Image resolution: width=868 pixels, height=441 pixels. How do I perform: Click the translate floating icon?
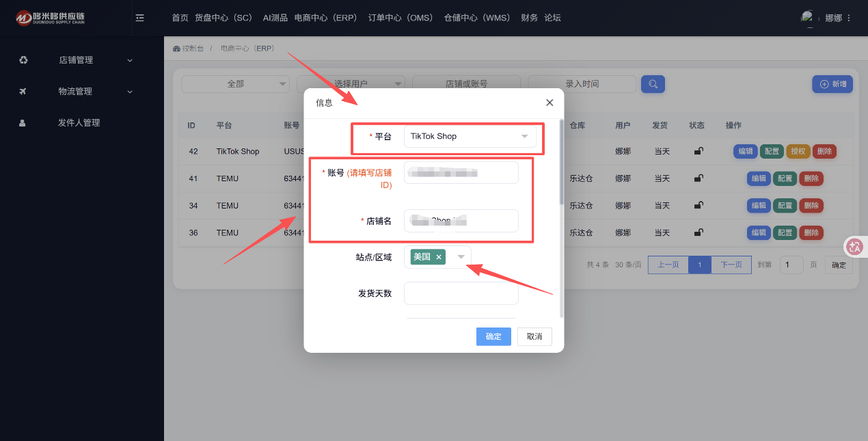tap(855, 247)
